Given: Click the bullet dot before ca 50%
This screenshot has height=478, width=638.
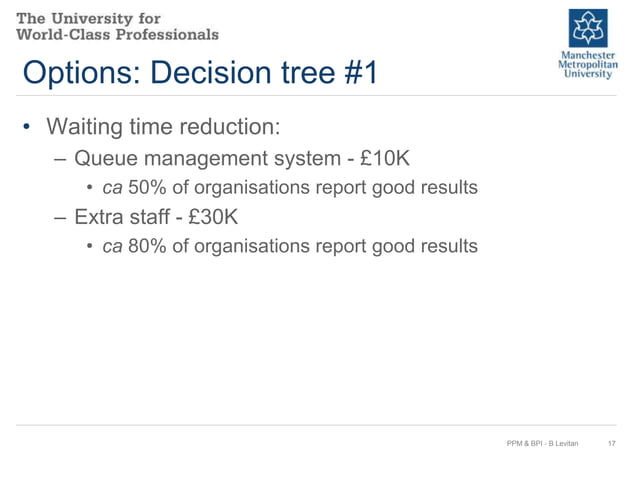Looking at the screenshot, I should tap(90, 188).
